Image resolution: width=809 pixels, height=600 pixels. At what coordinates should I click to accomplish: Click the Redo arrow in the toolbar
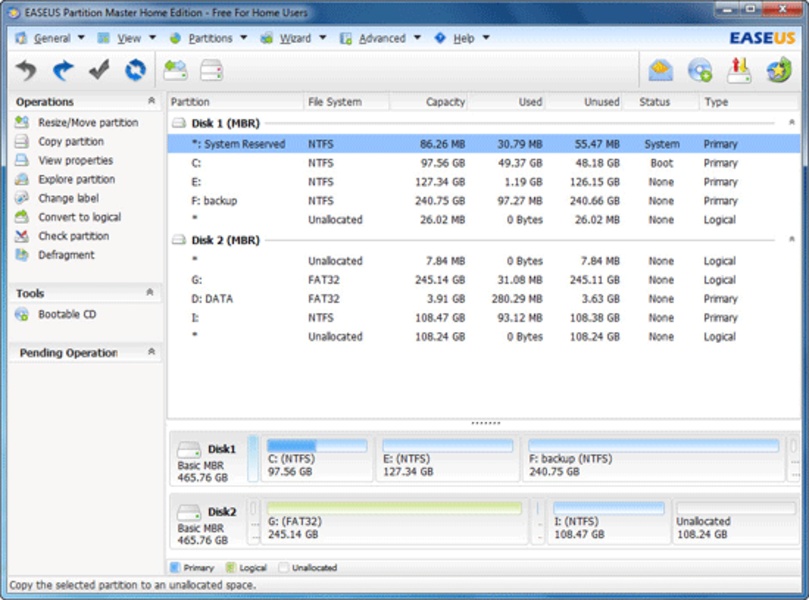click(63, 70)
